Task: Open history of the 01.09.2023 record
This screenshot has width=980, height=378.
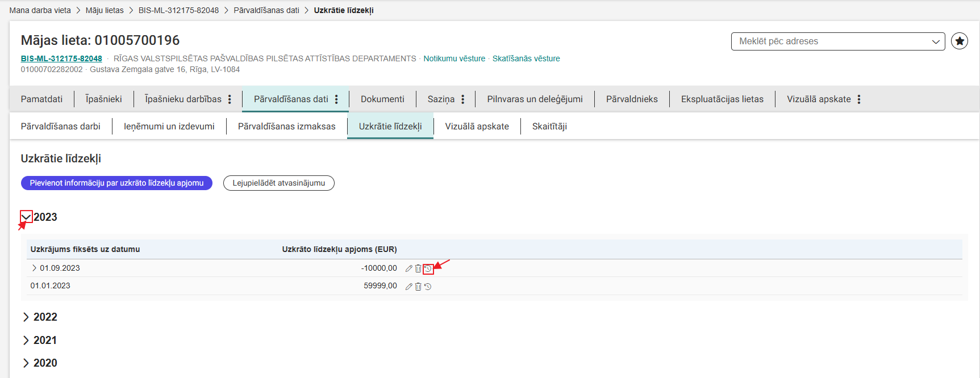Action: click(428, 269)
